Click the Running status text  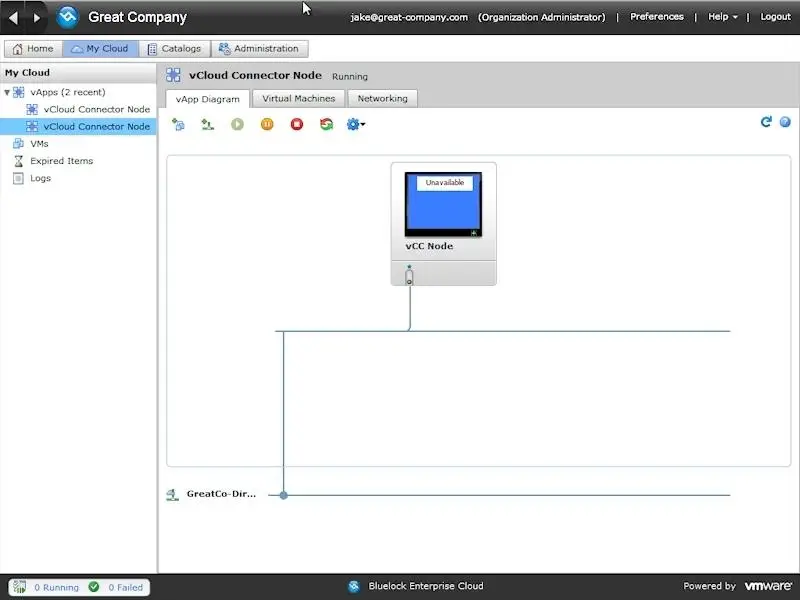[x=349, y=77]
